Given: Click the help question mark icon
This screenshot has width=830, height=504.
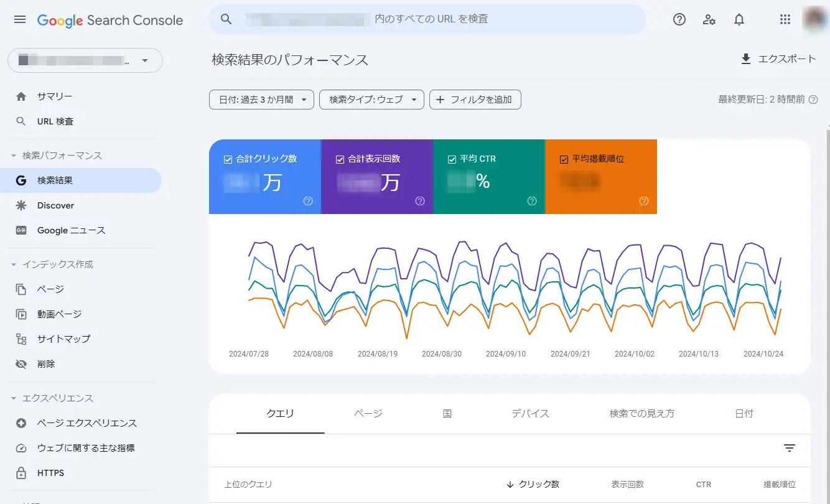Looking at the screenshot, I should click(x=679, y=19).
